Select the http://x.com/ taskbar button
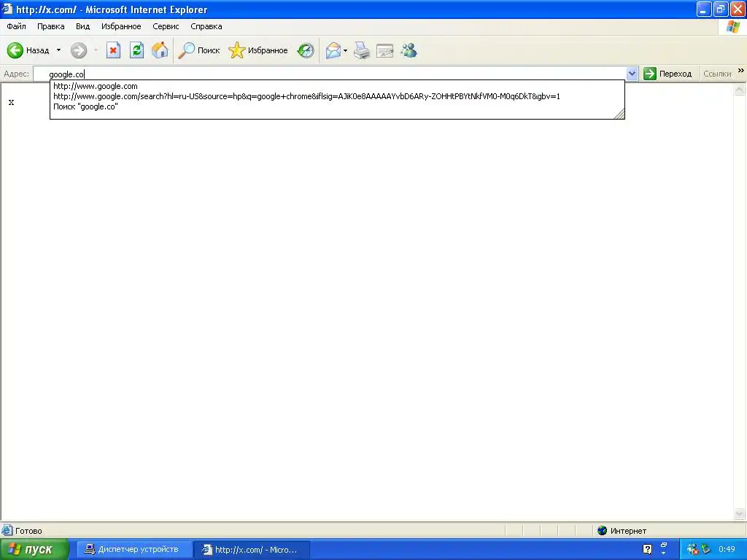This screenshot has width=747, height=560. point(252,550)
